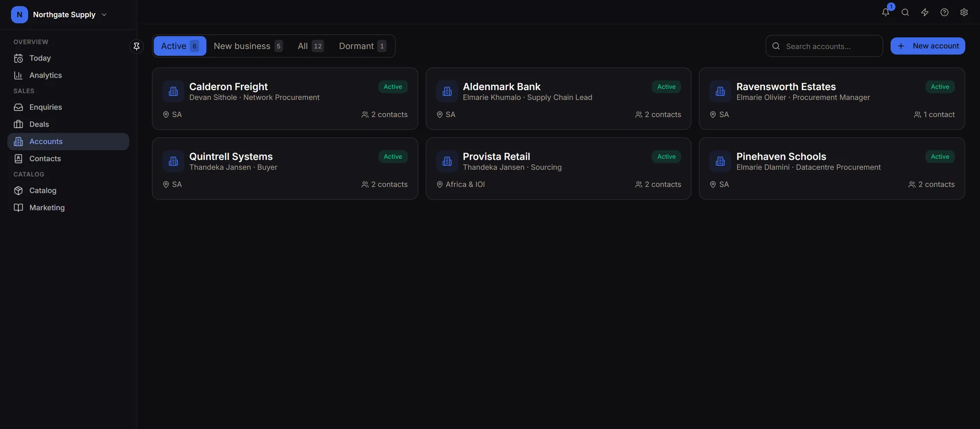Open the Quintrell Systems account title
The width and height of the screenshot is (980, 429).
(x=231, y=157)
